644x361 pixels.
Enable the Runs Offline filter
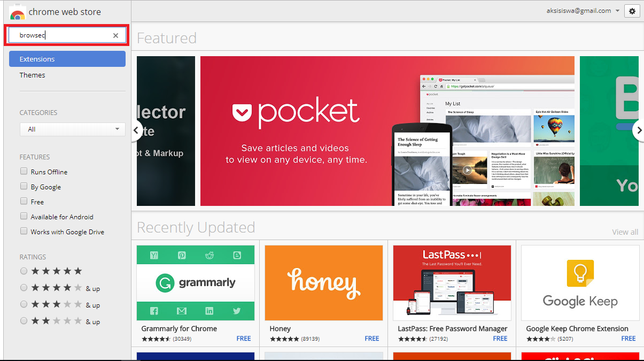tap(24, 171)
